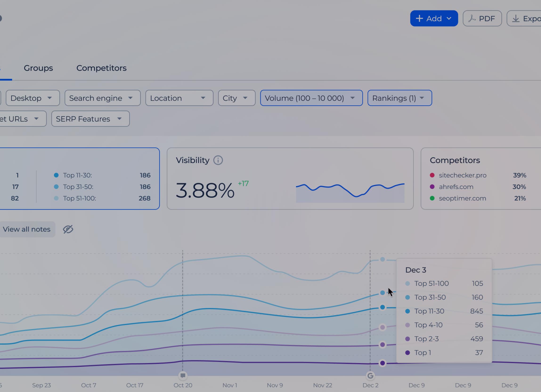Screen dimensions: 541x392
Task: Select the Google update marker above Dec 2
Action: (370, 376)
